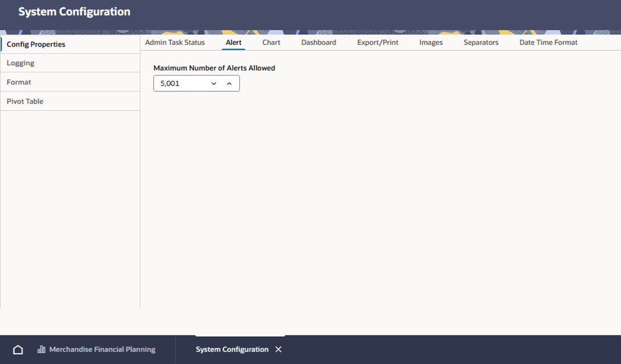The height and width of the screenshot is (364, 621).
Task: Open the Format section
Action: click(70, 83)
